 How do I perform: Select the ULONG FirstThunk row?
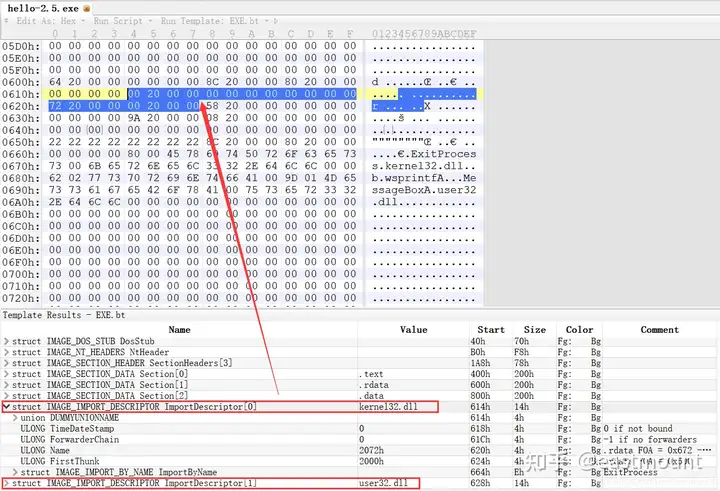(358, 461)
